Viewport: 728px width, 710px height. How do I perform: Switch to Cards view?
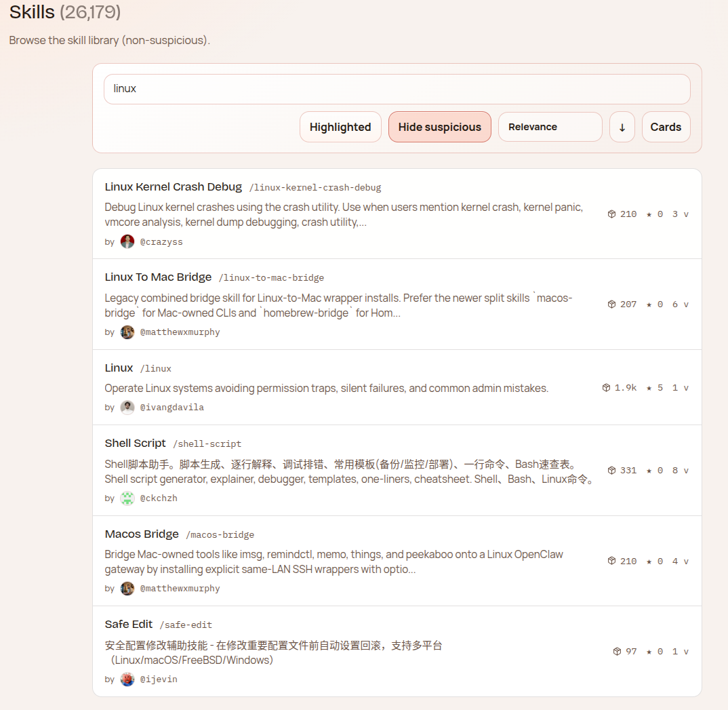click(x=666, y=127)
